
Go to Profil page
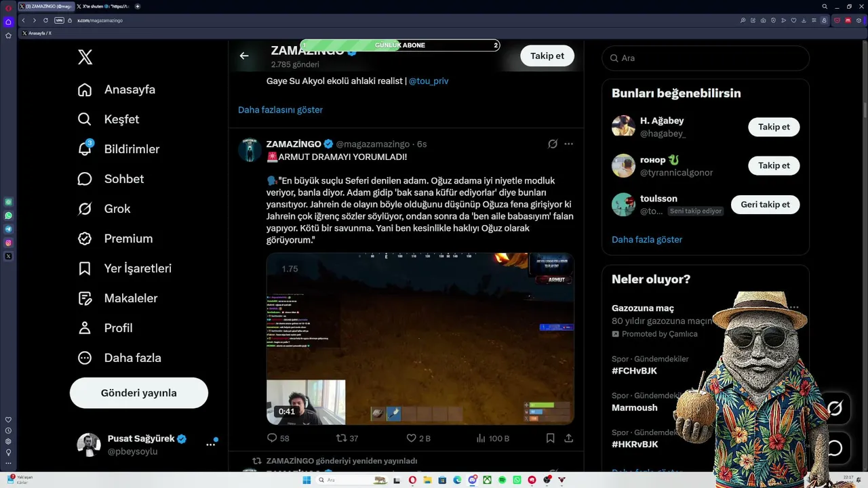pos(105,328)
